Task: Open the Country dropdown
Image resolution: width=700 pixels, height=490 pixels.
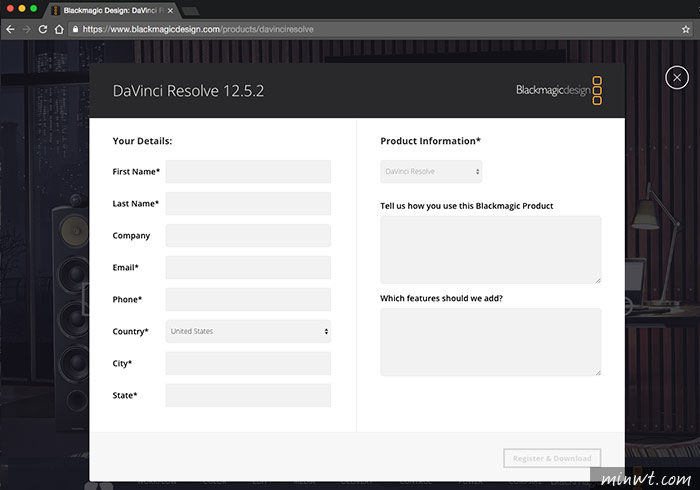Action: coord(248,331)
